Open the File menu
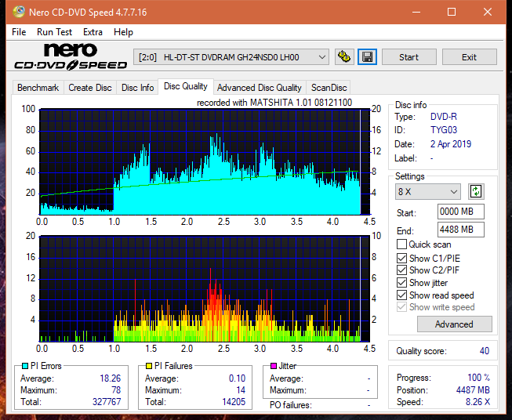The image size is (512, 420). (19, 32)
